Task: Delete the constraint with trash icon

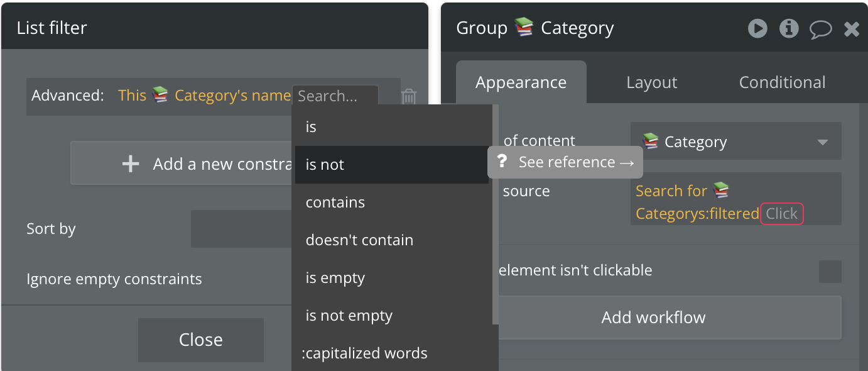Action: tap(409, 96)
